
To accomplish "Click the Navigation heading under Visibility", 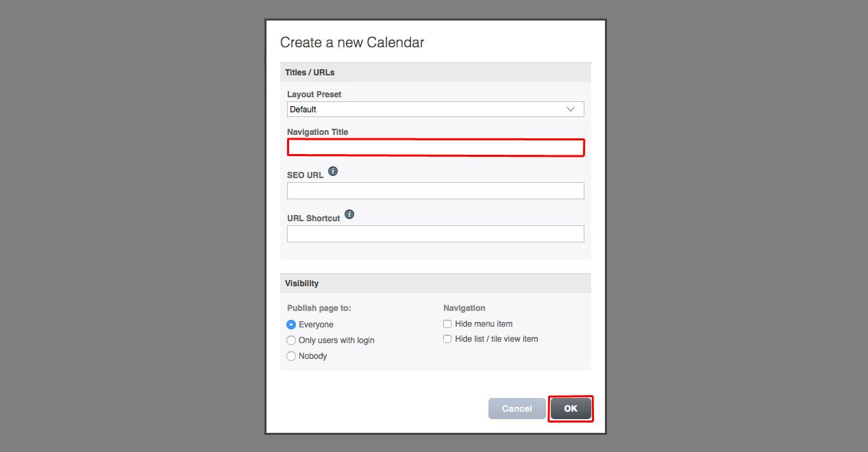I will (464, 308).
